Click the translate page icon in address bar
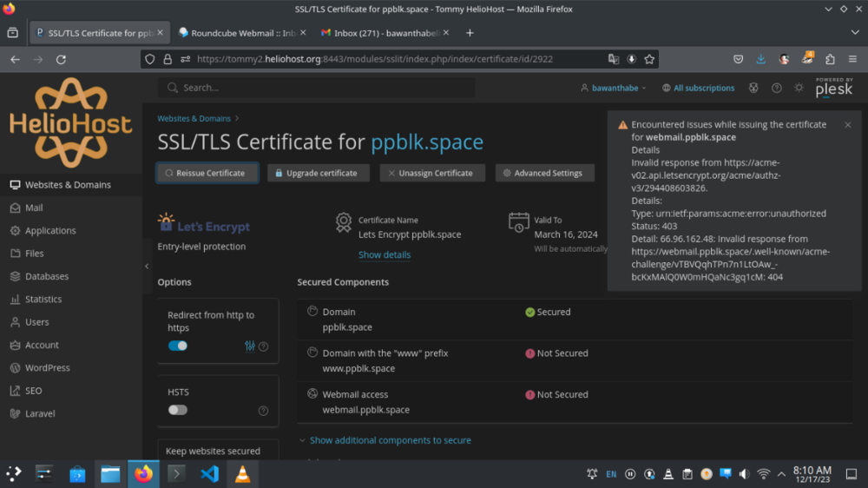Image resolution: width=868 pixels, height=488 pixels. [x=614, y=59]
